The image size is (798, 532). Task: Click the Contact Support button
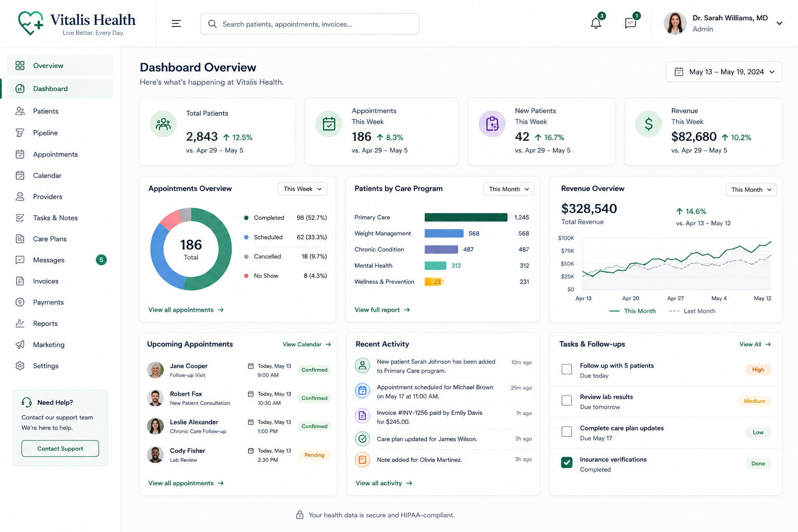[60, 448]
